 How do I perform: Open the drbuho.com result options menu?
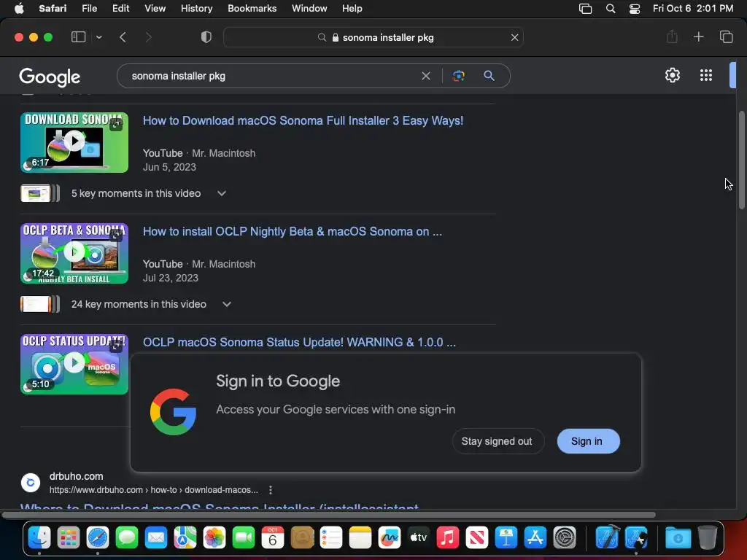tap(271, 490)
